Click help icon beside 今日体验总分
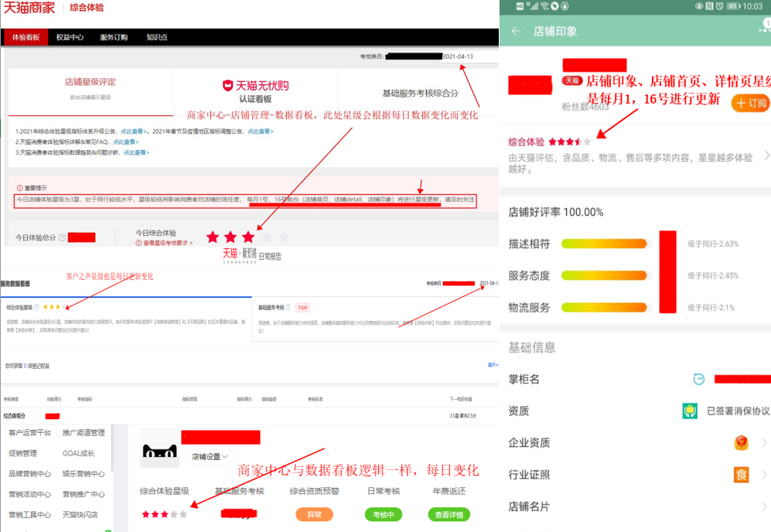The height and width of the screenshot is (532, 771). click(x=62, y=238)
